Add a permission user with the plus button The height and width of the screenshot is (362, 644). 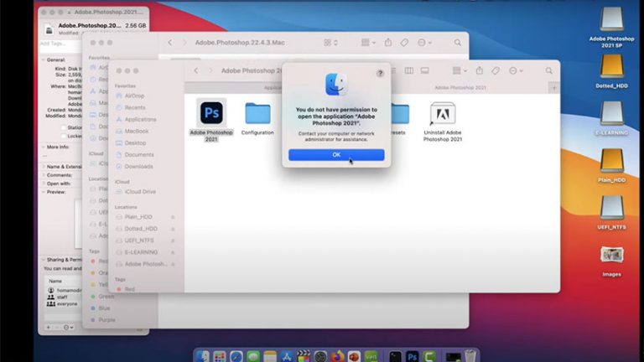click(x=49, y=328)
